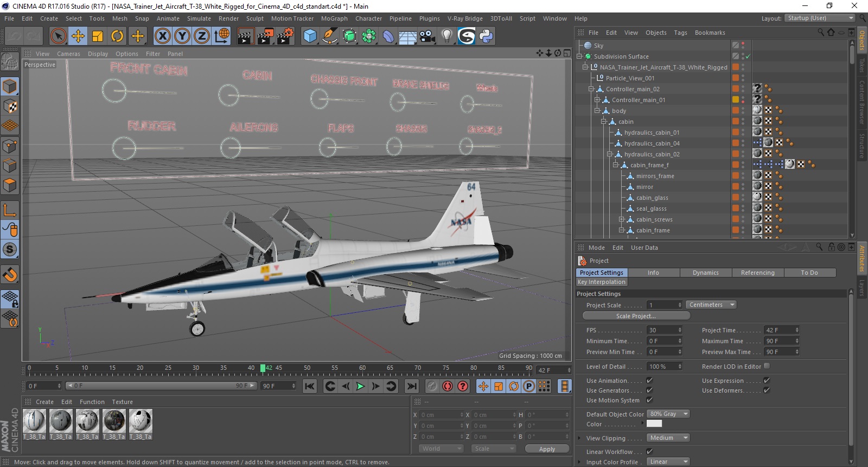Switch to the Dynamics tab
The height and width of the screenshot is (467, 868).
pyautogui.click(x=706, y=273)
